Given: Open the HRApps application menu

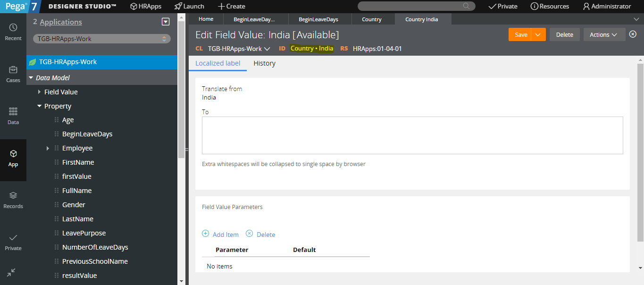Looking at the screenshot, I should click(146, 6).
